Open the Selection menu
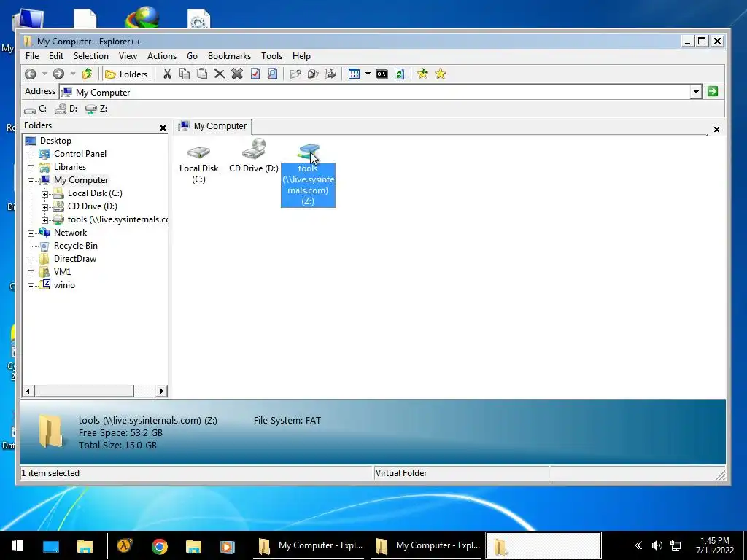Viewport: 747px width, 560px height. point(91,55)
